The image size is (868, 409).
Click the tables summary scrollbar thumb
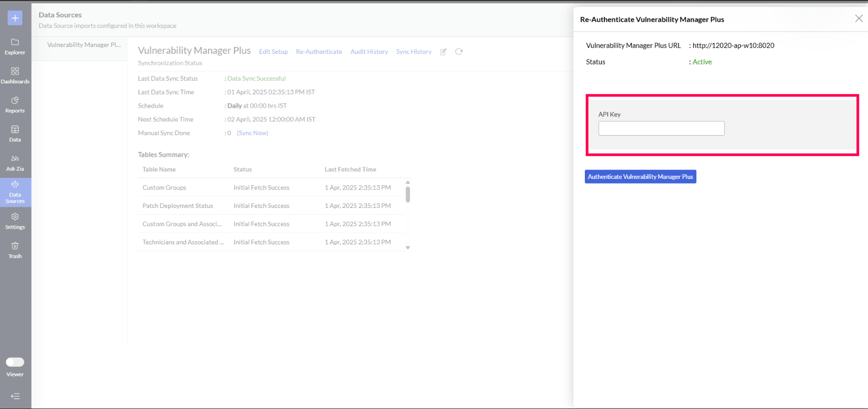coord(408,194)
